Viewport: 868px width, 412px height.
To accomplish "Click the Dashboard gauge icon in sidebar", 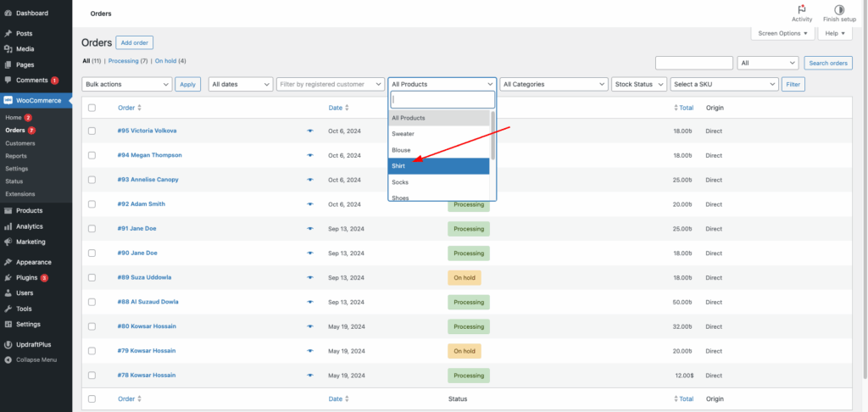I will (x=8, y=13).
